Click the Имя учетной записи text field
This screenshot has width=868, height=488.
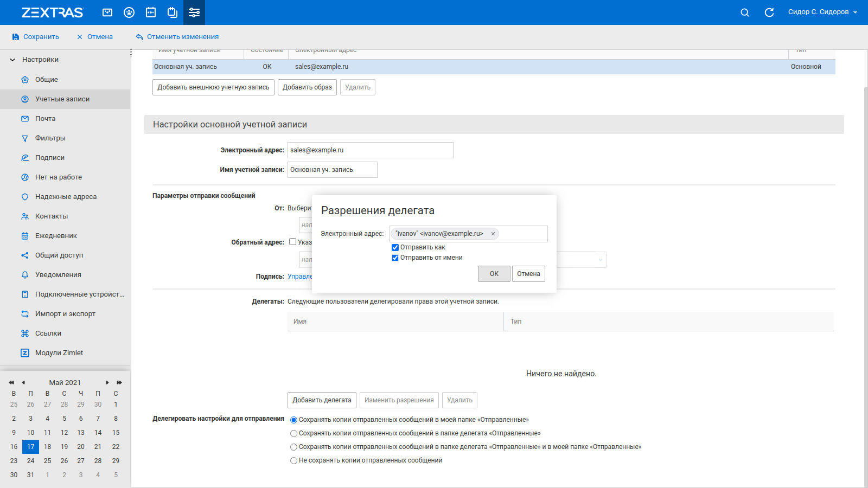point(332,170)
